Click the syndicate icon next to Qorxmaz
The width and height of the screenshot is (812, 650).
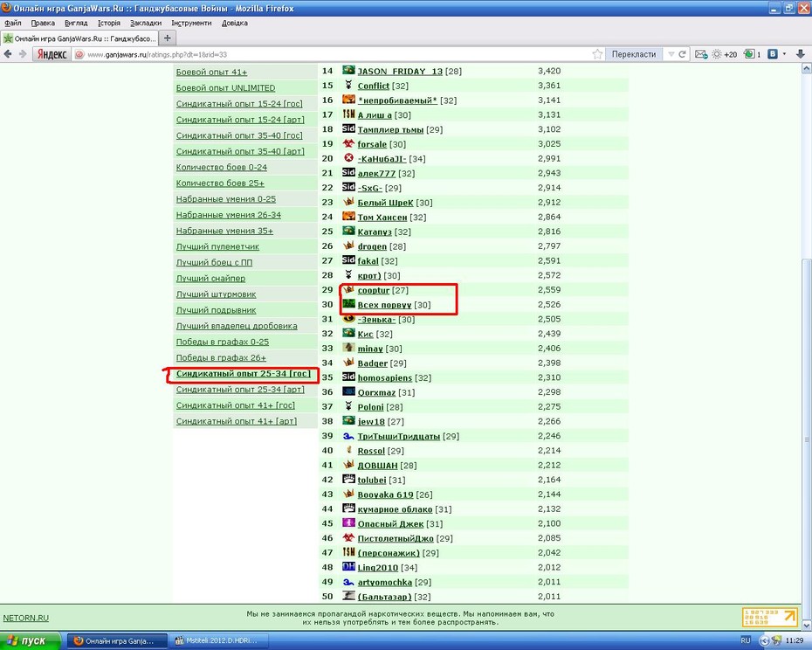[348, 391]
